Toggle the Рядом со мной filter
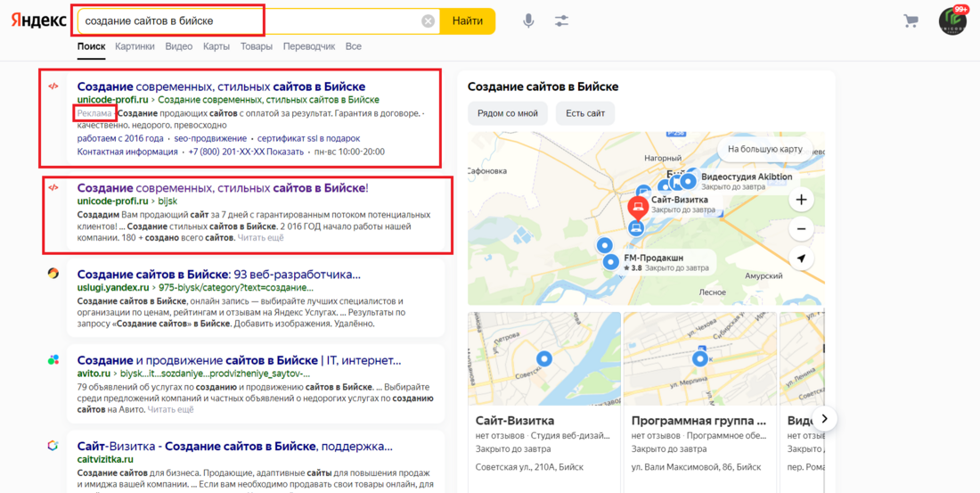The height and width of the screenshot is (493, 980). click(508, 114)
